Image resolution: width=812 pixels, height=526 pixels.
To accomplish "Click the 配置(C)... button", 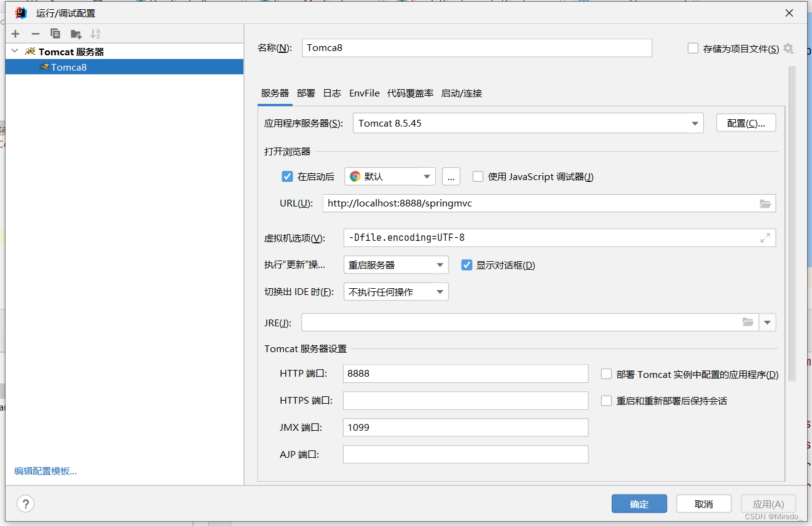I will (746, 123).
